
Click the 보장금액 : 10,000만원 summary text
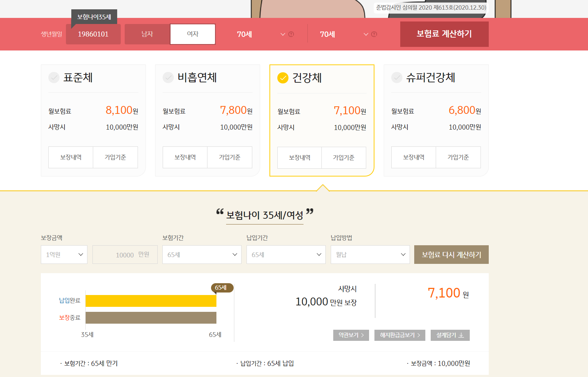[440, 363]
